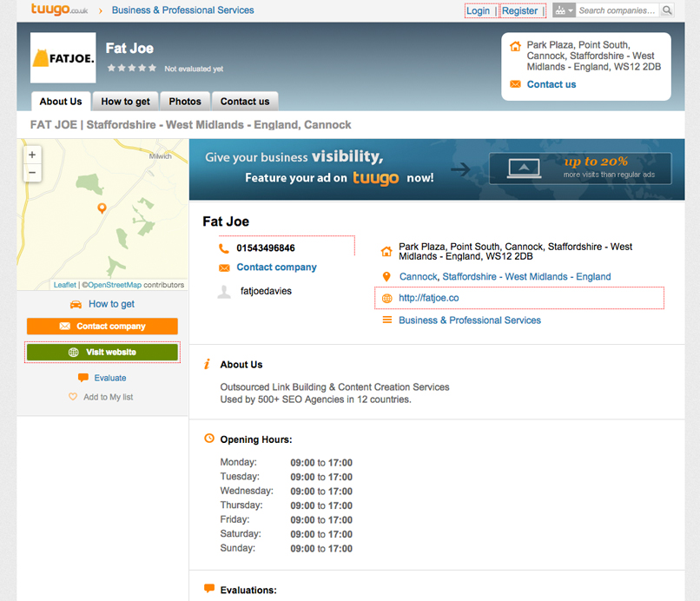Open the category dropdown beside search box
The image size is (700, 601).
point(564,10)
